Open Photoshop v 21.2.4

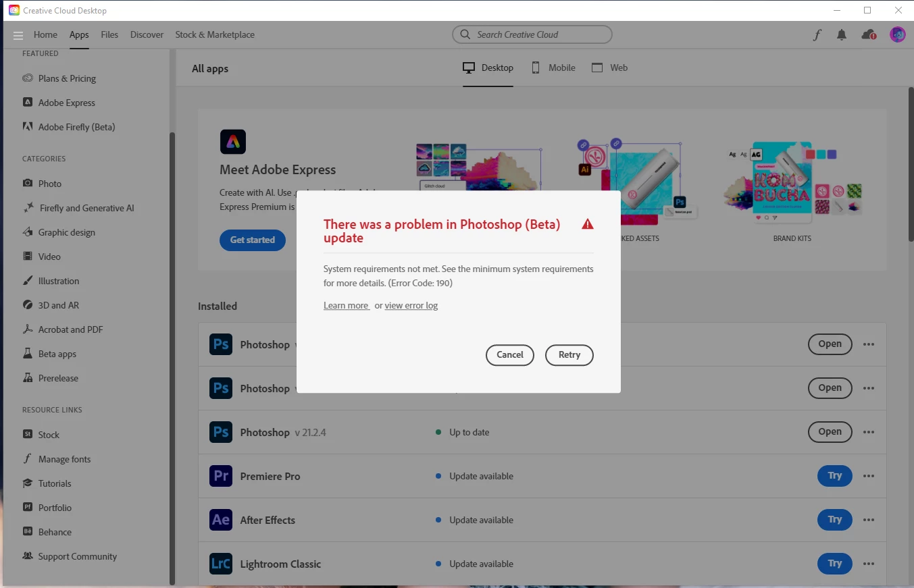click(x=830, y=432)
